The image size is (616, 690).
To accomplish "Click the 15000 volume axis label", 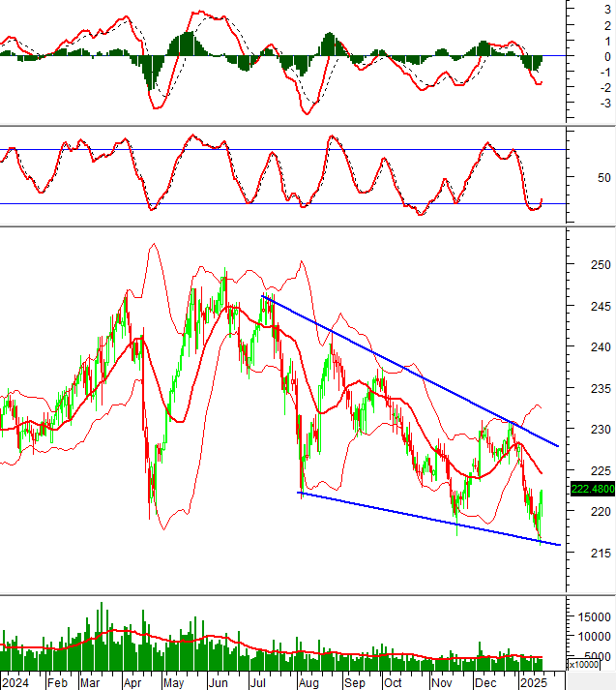I will (x=595, y=617).
